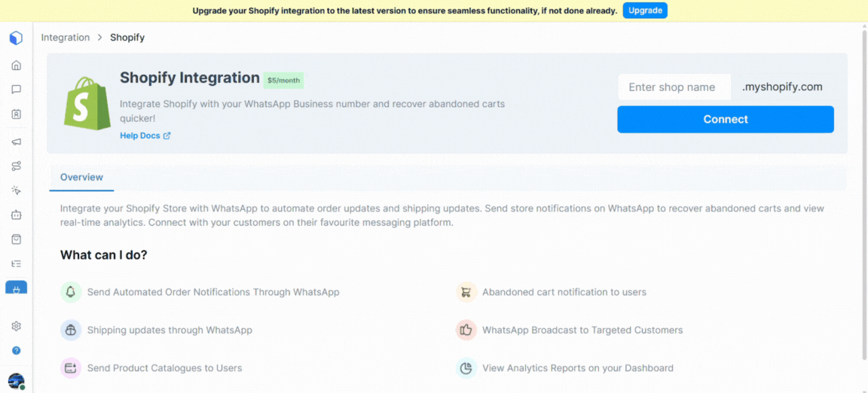Open the megaphone broadcast icon
Image resolution: width=868 pixels, height=393 pixels.
point(16,142)
